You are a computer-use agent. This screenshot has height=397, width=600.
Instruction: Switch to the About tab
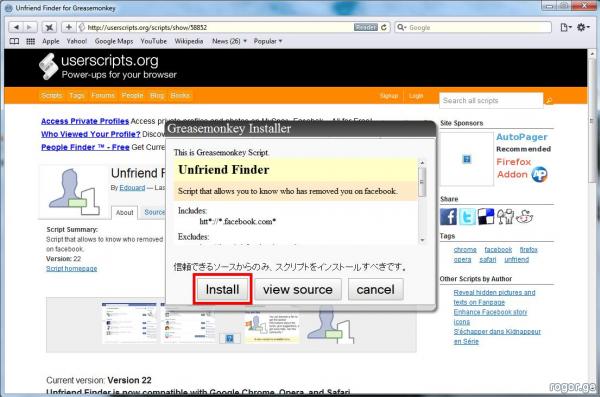point(124,212)
